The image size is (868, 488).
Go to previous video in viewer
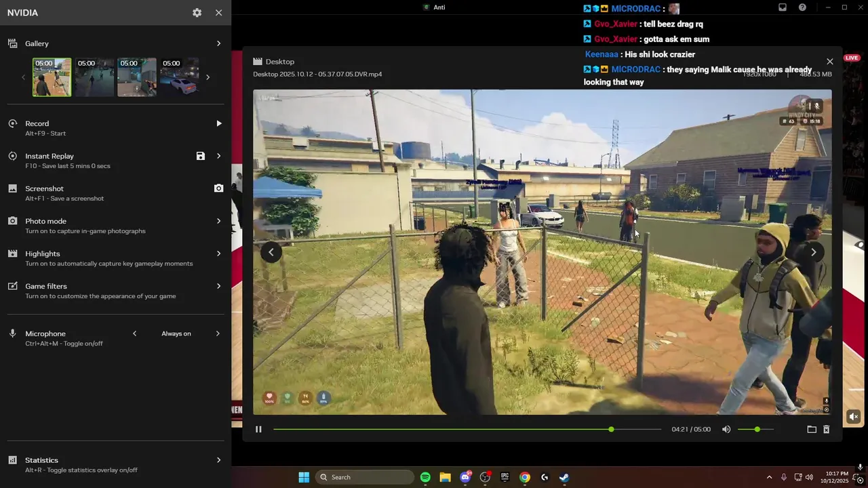(271, 252)
